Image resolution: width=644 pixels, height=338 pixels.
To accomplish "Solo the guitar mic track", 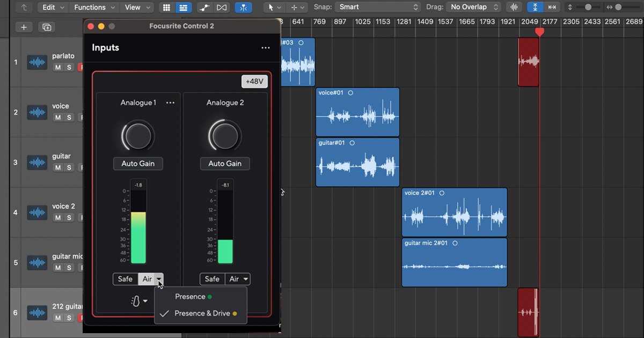I will coord(69,268).
